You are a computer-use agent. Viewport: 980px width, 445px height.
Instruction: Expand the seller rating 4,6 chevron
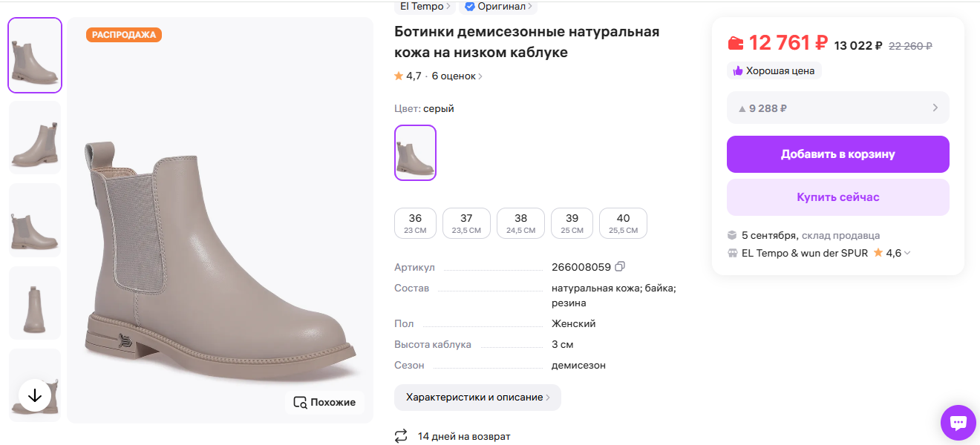[907, 252]
